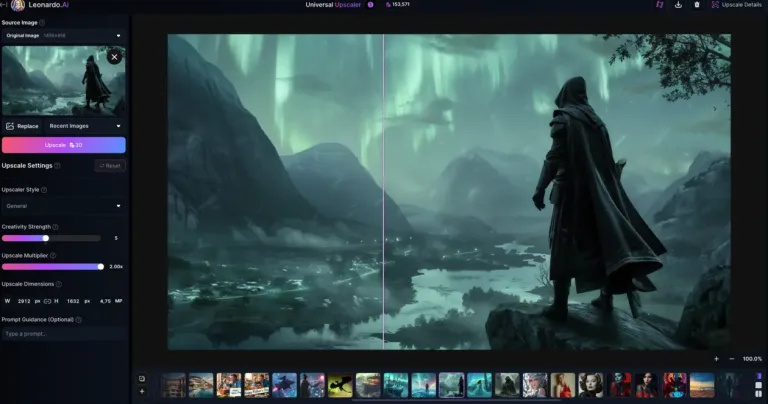Click the 4.75 MP megapixel value
This screenshot has width=768, height=404.
click(111, 301)
